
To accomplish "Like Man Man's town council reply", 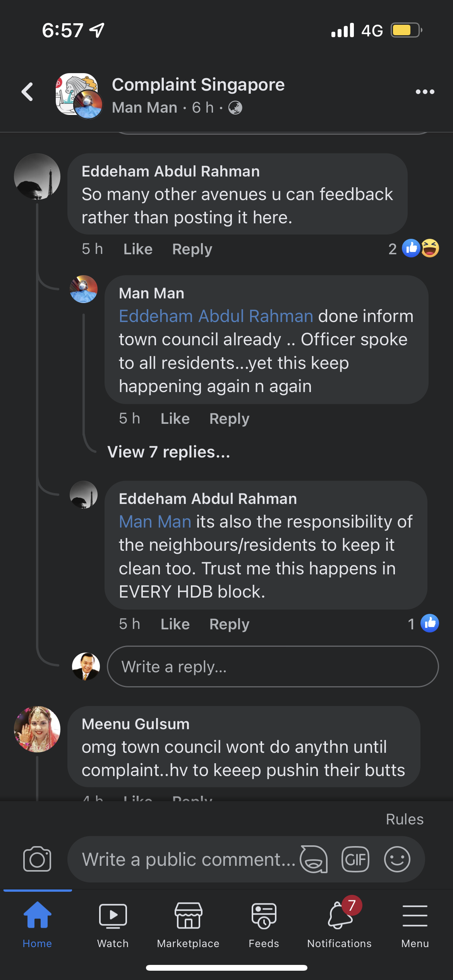I will (x=175, y=419).
